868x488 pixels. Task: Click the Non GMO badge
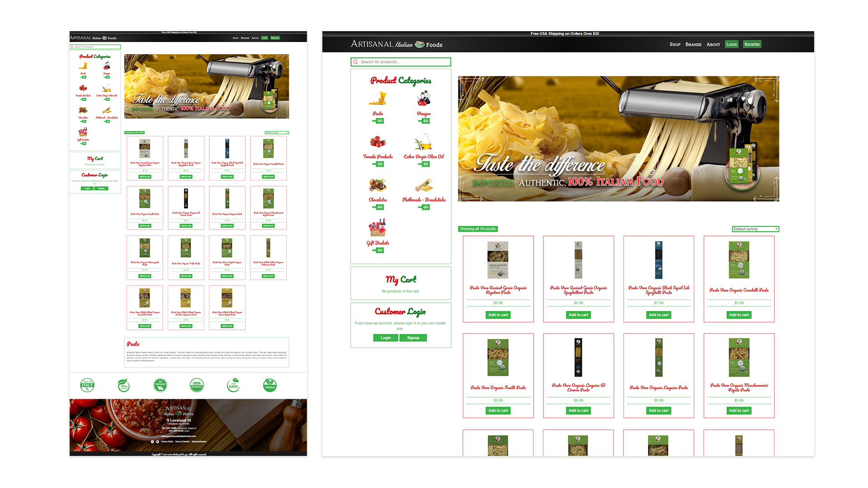click(233, 385)
